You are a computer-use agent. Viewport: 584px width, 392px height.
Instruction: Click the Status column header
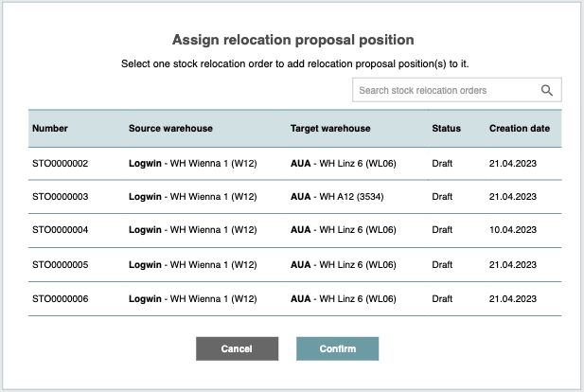pyautogui.click(x=446, y=129)
